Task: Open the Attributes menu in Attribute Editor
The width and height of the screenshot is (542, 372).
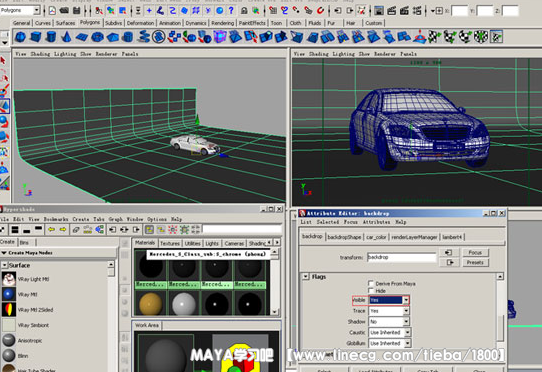Action: 376,222
